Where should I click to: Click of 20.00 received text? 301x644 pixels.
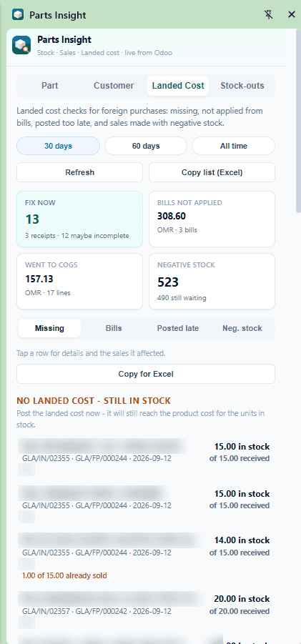(x=240, y=611)
